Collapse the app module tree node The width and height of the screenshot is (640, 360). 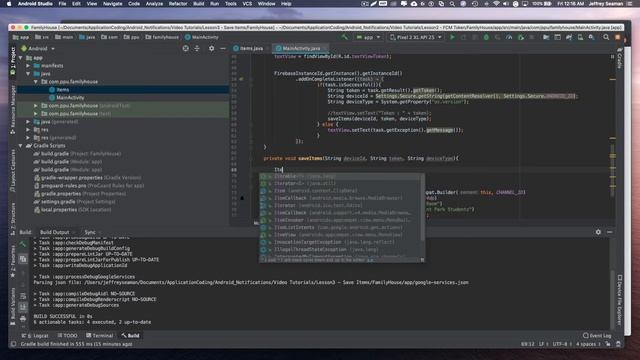[20, 58]
